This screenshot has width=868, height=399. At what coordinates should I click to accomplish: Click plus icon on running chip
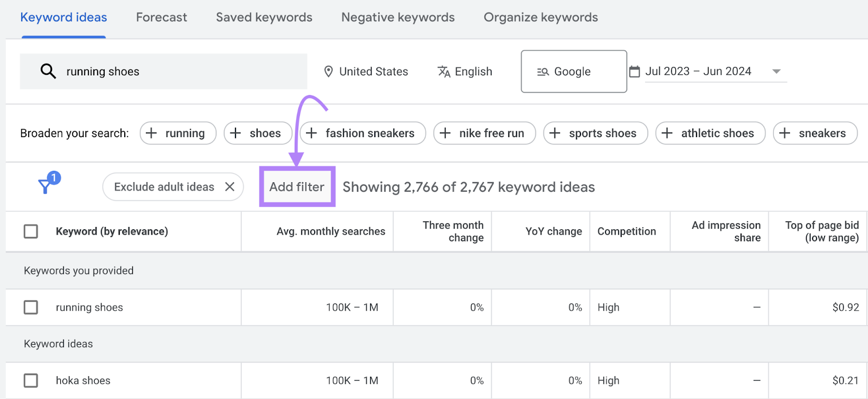151,133
